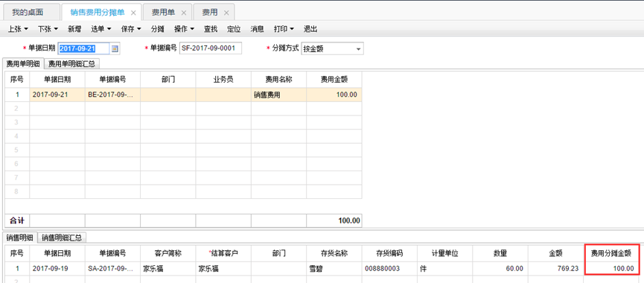The image size is (644, 283).
Task: Click the 单据日期 date input field
Action: tap(84, 48)
